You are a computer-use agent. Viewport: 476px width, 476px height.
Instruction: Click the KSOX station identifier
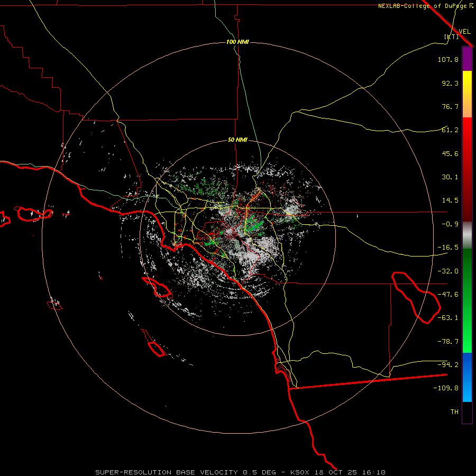tap(300, 472)
